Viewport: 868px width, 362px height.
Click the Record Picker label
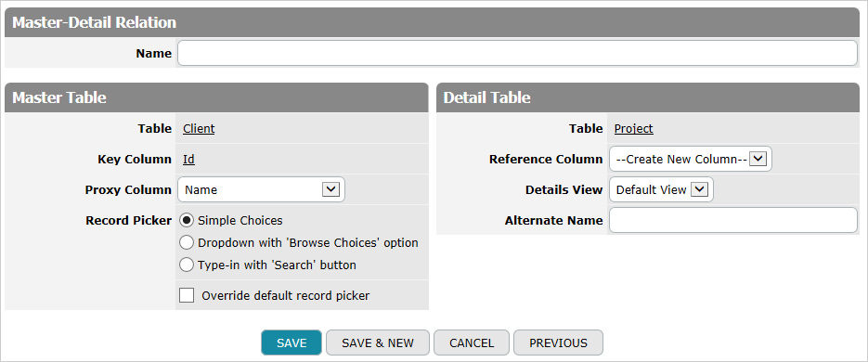(x=128, y=220)
